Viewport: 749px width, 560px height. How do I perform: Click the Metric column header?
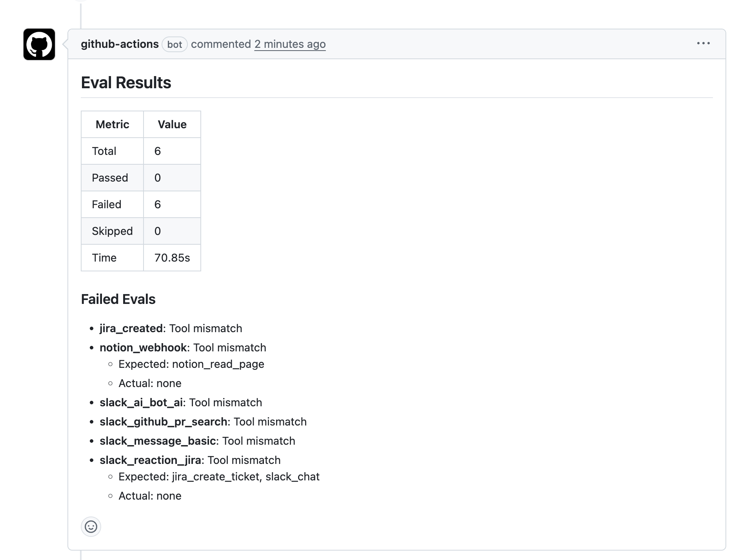pos(112,124)
